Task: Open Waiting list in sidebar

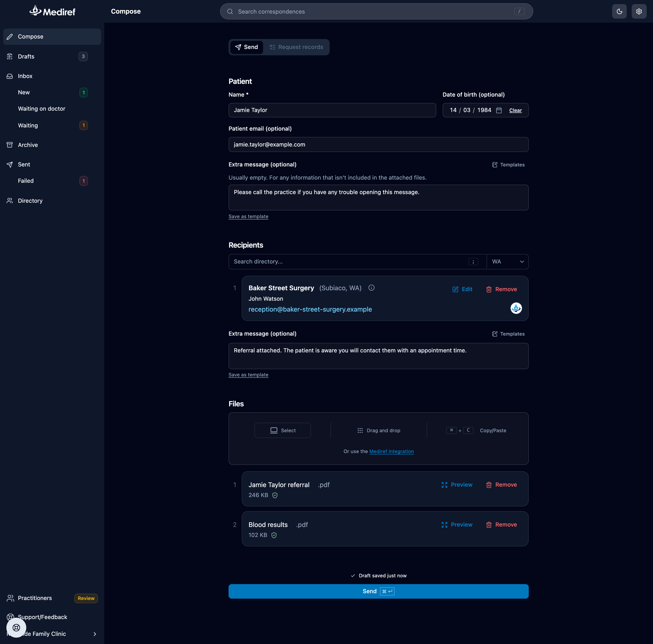Action: (x=52, y=125)
